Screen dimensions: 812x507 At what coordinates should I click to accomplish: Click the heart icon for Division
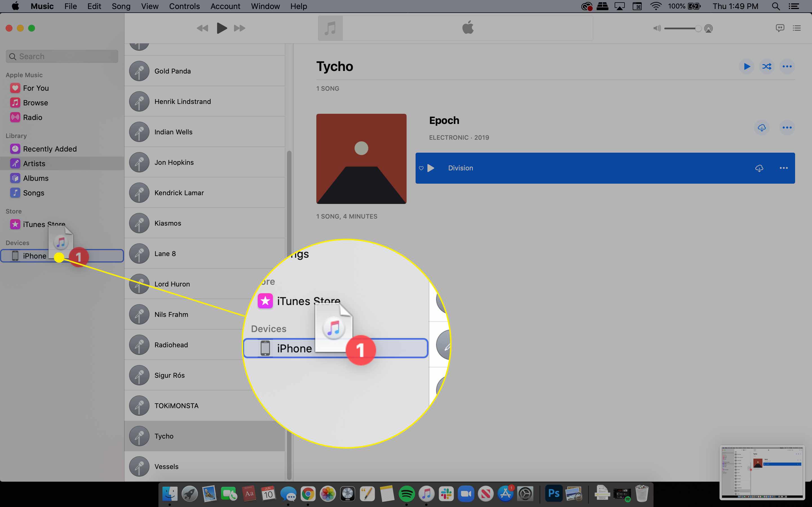point(422,168)
